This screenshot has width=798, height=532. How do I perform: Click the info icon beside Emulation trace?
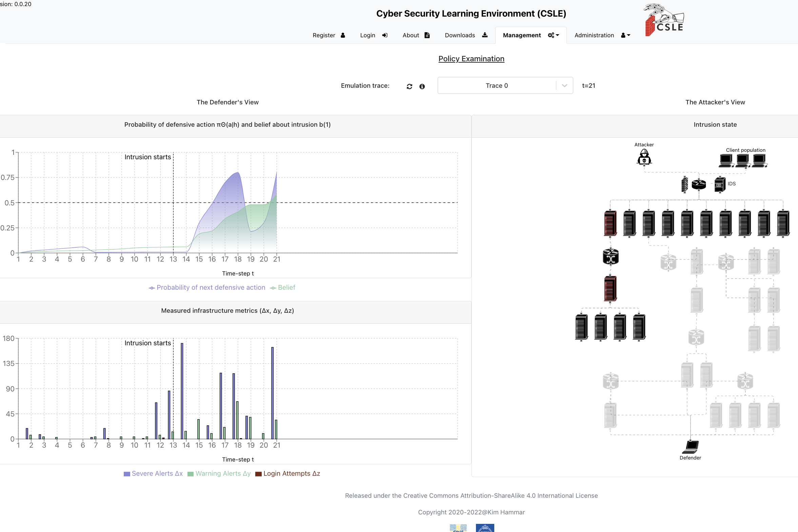tap(422, 86)
